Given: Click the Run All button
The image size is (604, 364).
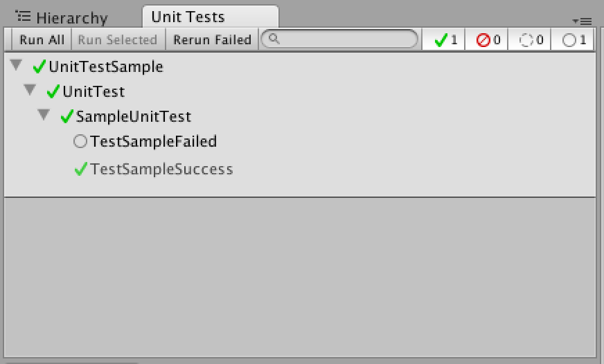Looking at the screenshot, I should (42, 39).
